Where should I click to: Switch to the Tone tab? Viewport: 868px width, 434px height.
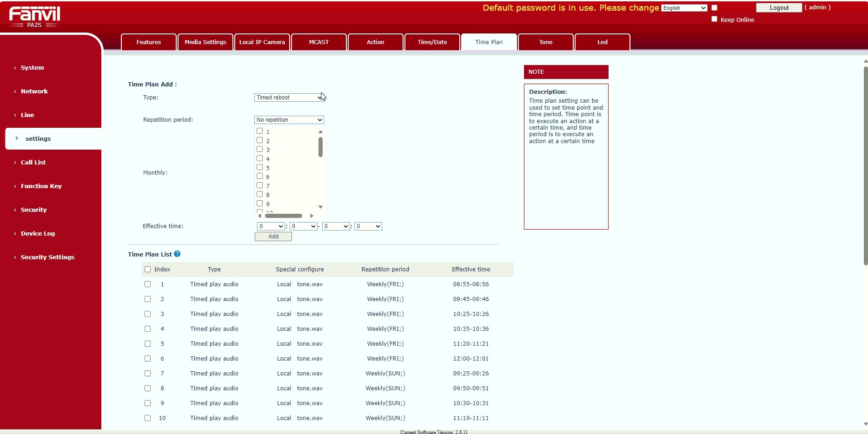click(545, 42)
